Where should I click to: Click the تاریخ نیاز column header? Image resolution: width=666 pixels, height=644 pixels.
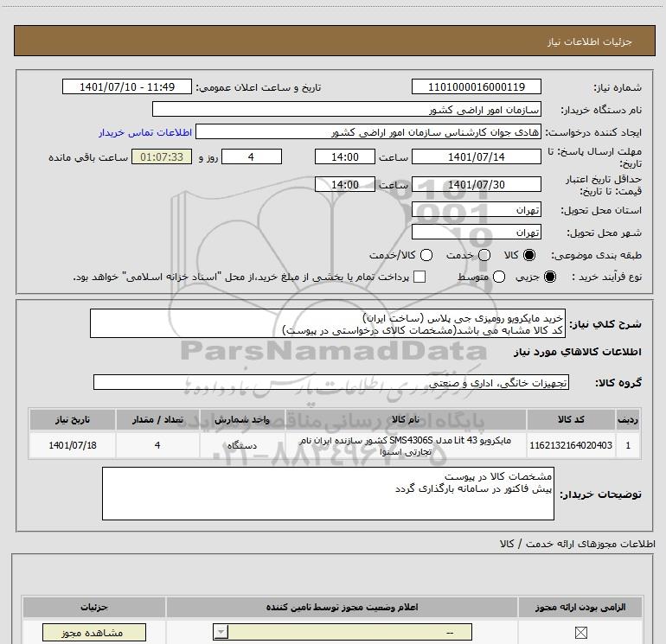pos(72,419)
